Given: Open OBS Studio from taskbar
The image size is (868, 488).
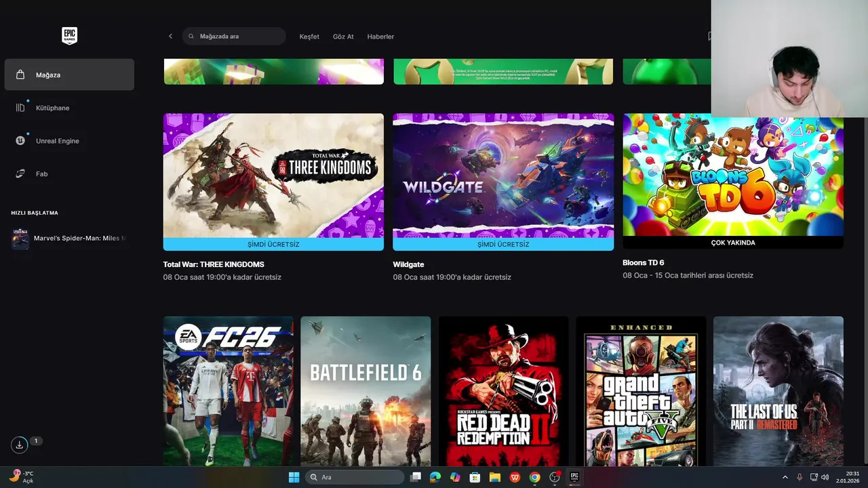Looking at the screenshot, I should pyautogui.click(x=555, y=477).
